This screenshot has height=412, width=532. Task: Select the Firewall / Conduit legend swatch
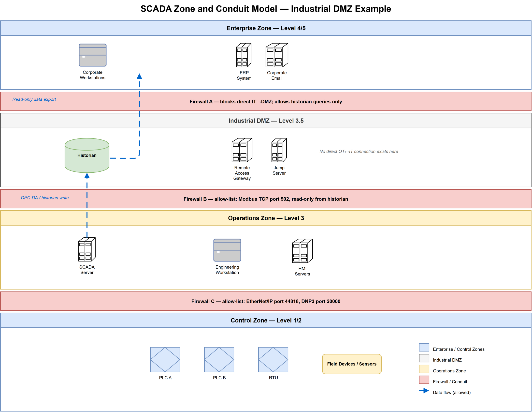[424, 380]
